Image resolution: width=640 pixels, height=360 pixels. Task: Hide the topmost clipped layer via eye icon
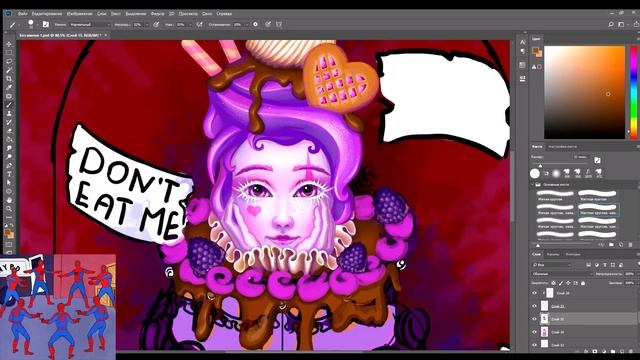534,293
